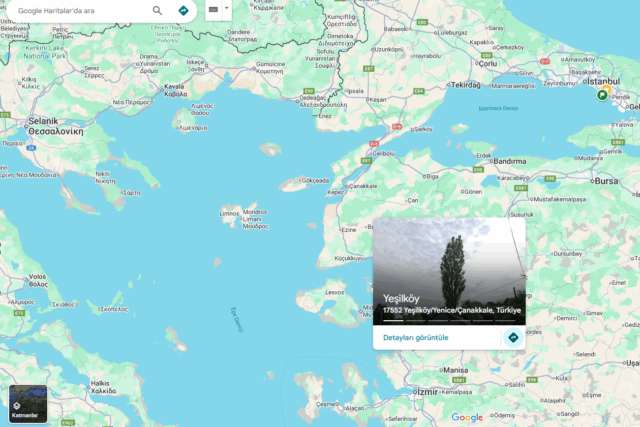Expand the input tools dropdown arrow

pyautogui.click(x=227, y=9)
